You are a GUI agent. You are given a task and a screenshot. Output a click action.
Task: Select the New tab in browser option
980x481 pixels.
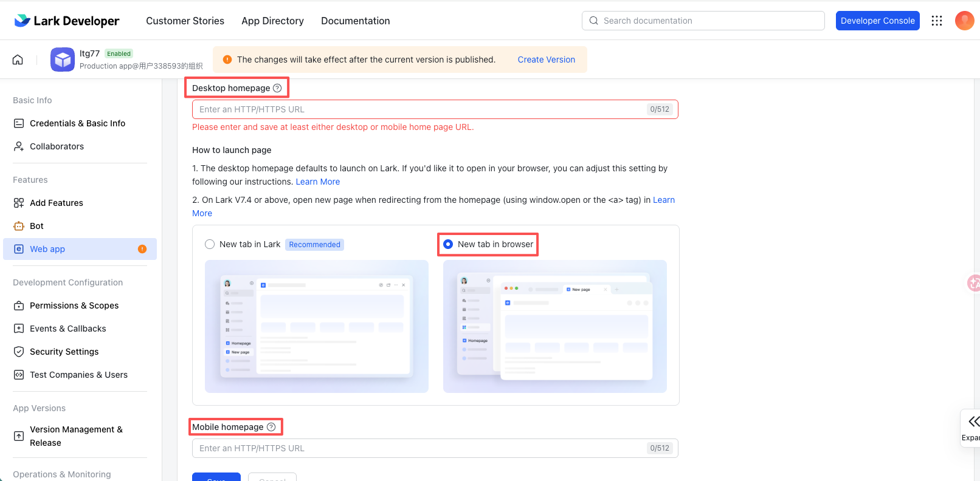click(x=448, y=244)
